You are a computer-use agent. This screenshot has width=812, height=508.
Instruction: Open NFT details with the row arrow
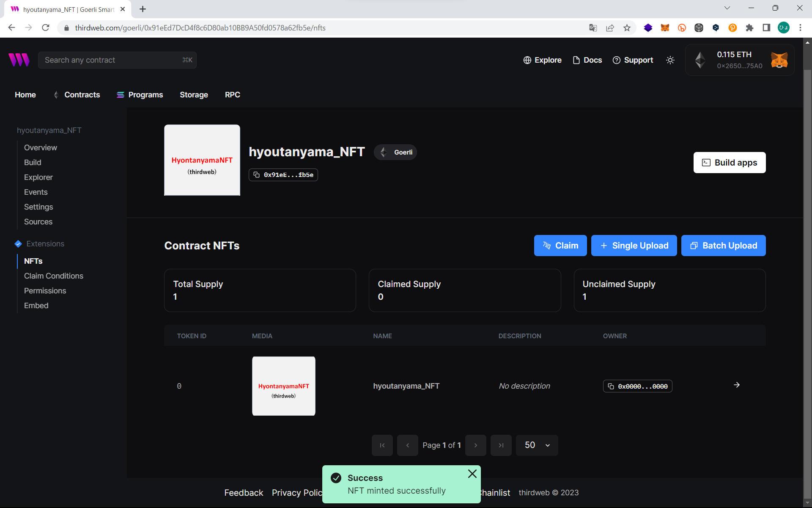737,385
